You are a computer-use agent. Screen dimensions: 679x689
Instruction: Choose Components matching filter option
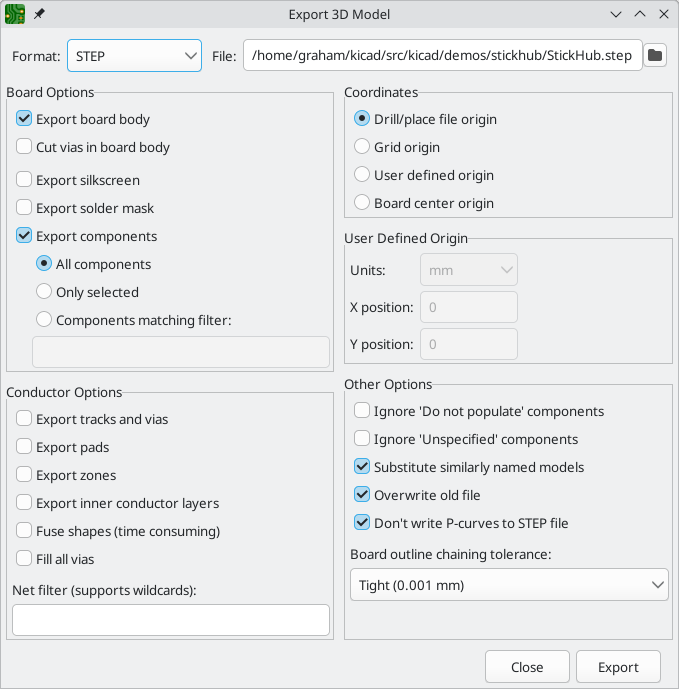(44, 321)
